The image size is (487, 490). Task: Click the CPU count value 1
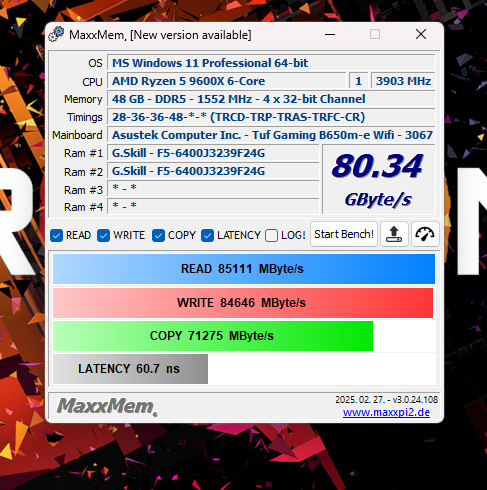(359, 81)
